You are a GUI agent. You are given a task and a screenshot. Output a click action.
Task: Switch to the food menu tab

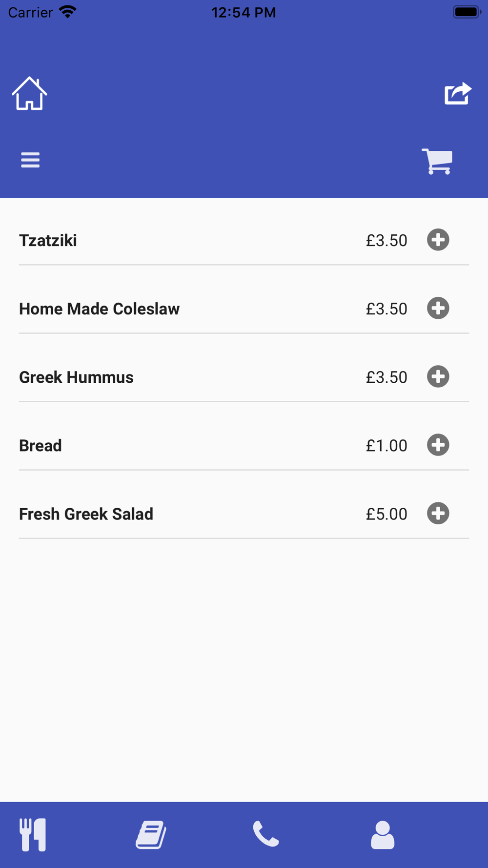point(33,835)
